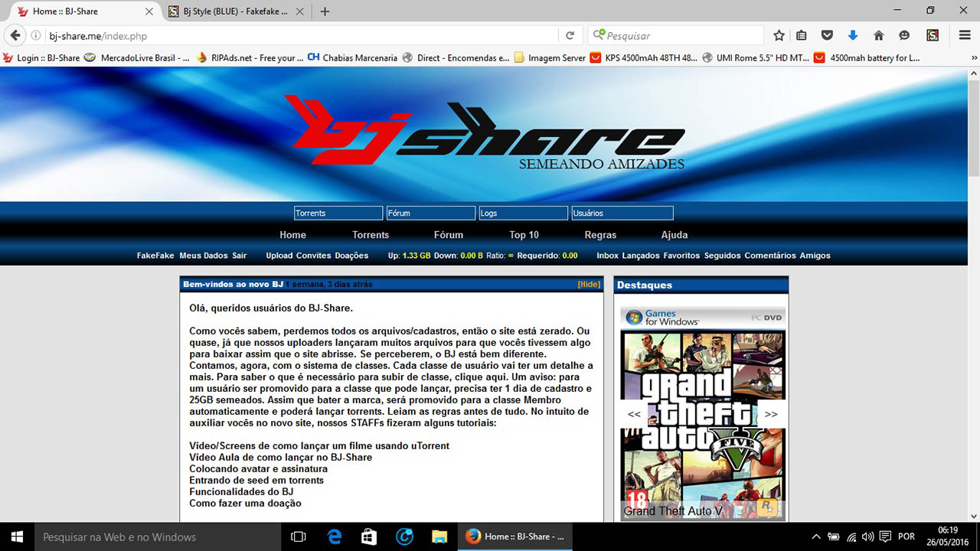Viewport: 980px width, 551px height.
Task: Open the Regras menu item
Action: 600,235
